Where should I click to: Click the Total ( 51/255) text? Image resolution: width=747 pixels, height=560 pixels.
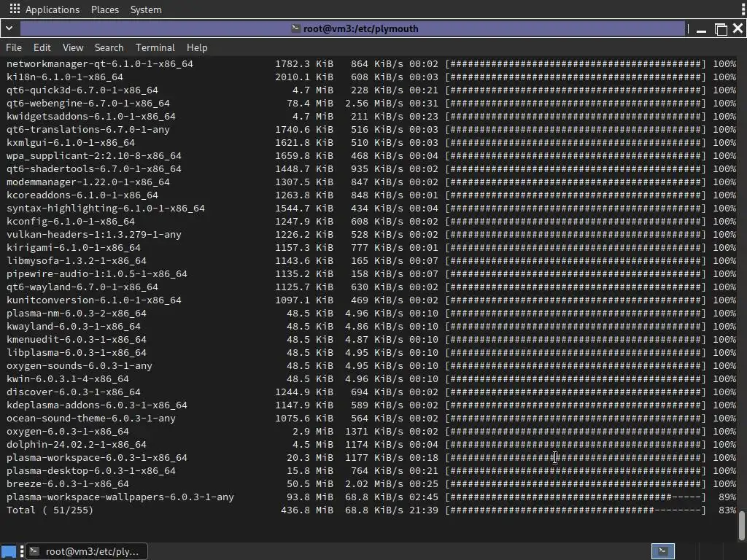click(50, 510)
